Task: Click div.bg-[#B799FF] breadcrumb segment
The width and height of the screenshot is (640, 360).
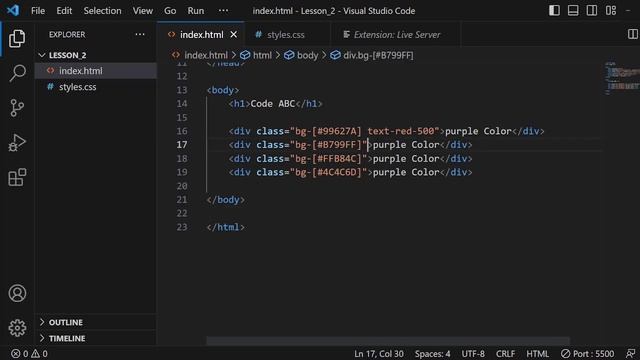Action: (x=372, y=55)
